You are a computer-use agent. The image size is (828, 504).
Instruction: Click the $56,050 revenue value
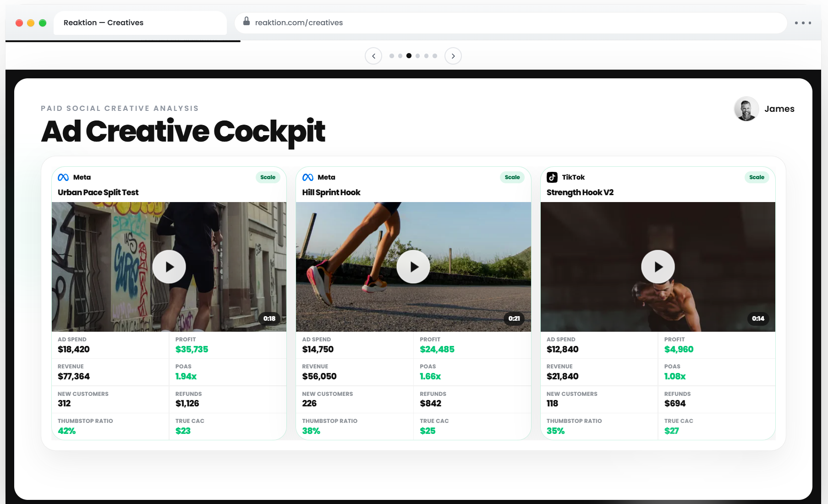click(x=319, y=376)
